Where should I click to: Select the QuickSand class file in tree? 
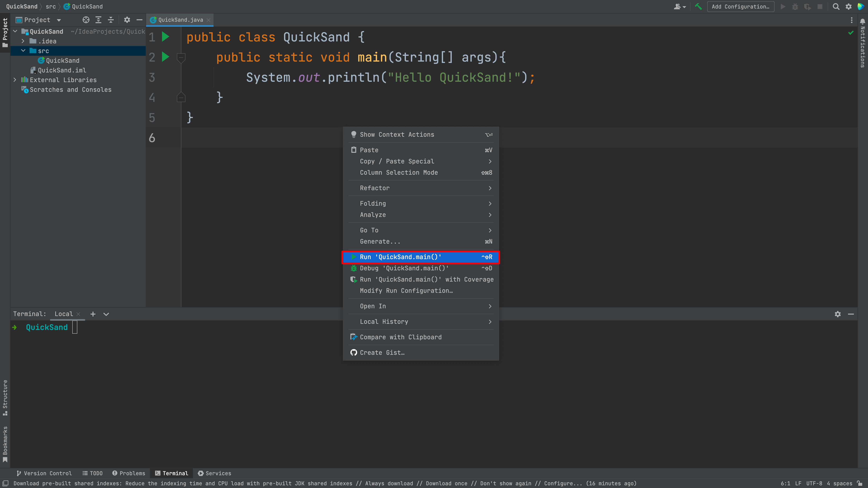[x=59, y=61]
